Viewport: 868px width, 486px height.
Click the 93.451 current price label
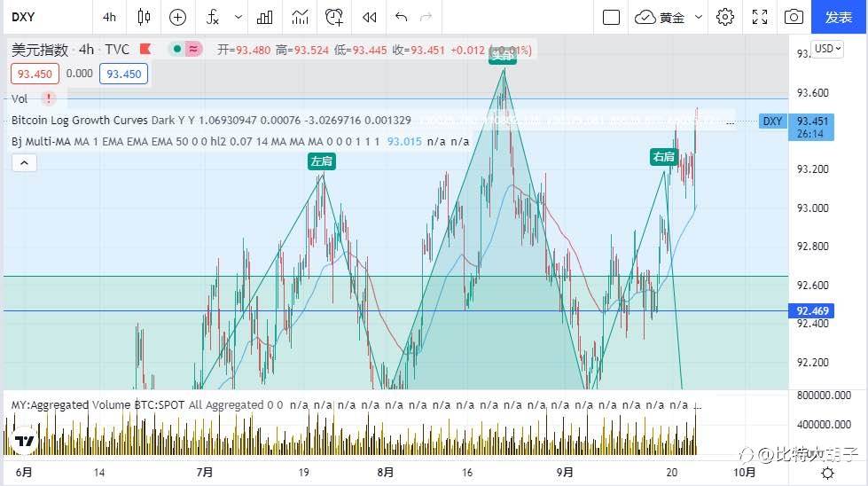(x=811, y=127)
